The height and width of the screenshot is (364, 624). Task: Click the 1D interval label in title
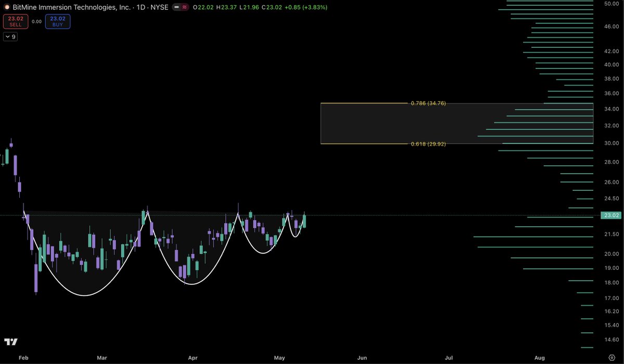[x=141, y=7]
